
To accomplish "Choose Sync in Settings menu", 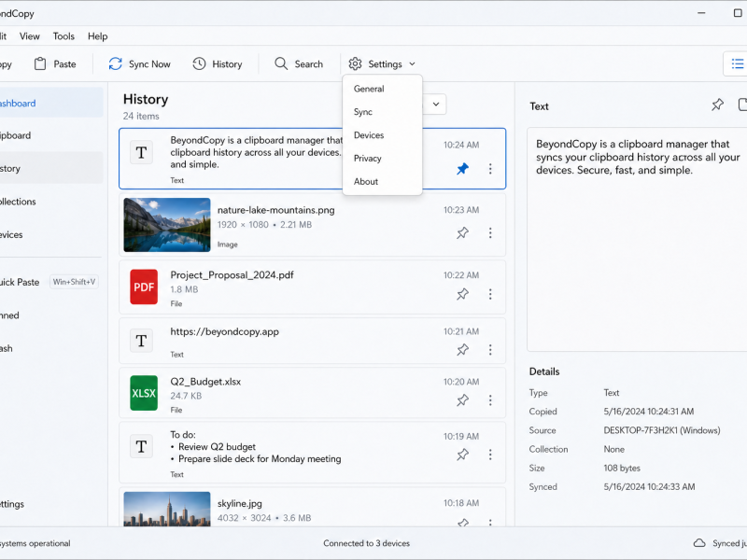I will coord(363,112).
